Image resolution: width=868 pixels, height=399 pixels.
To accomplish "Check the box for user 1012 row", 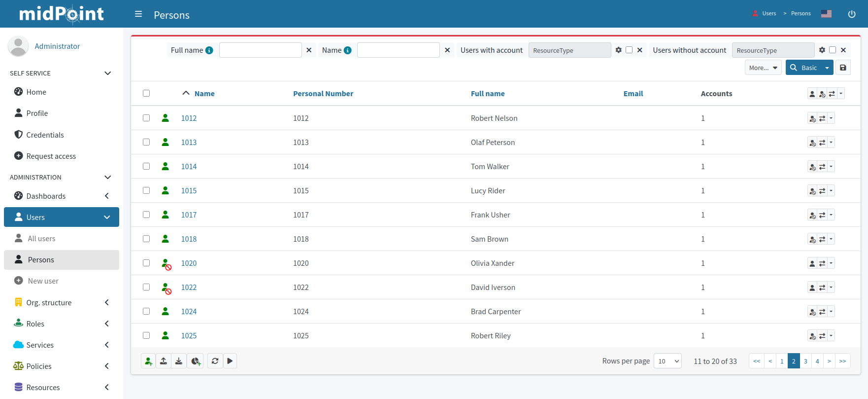I will coord(146,118).
